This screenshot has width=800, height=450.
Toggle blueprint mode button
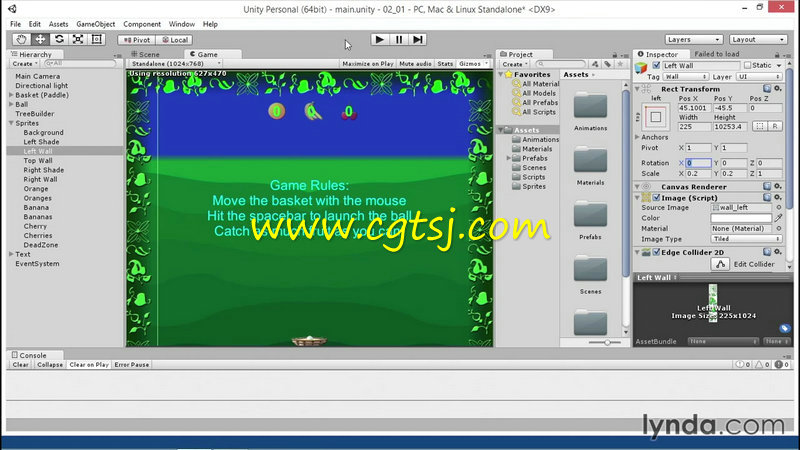[x=760, y=126]
